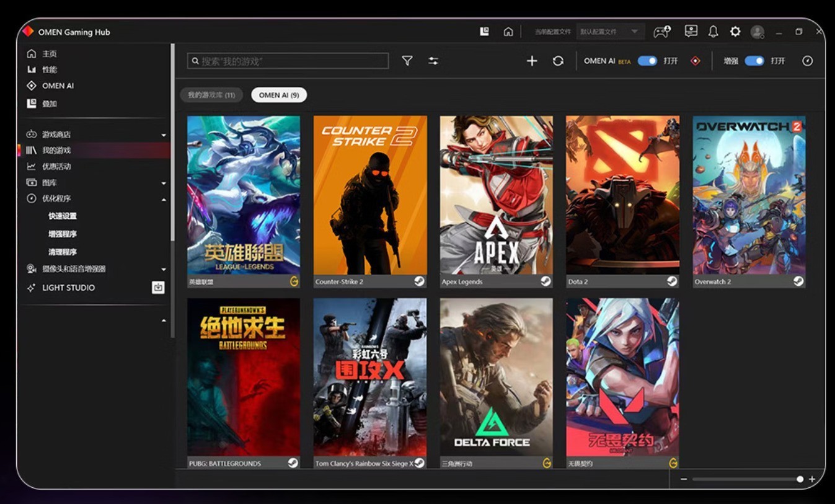835x504 pixels.
Task: Select the Rainbow Six Siege X cover
Action: [370, 377]
